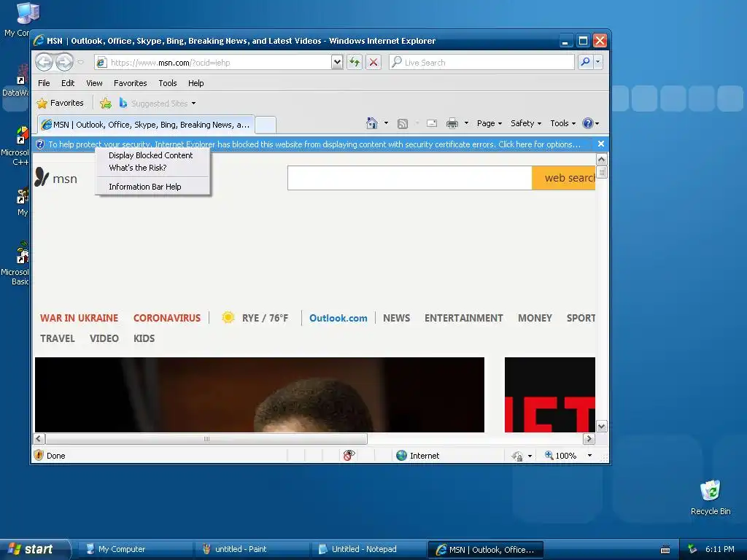Click the web search button
747x560 pixels.
pos(564,178)
